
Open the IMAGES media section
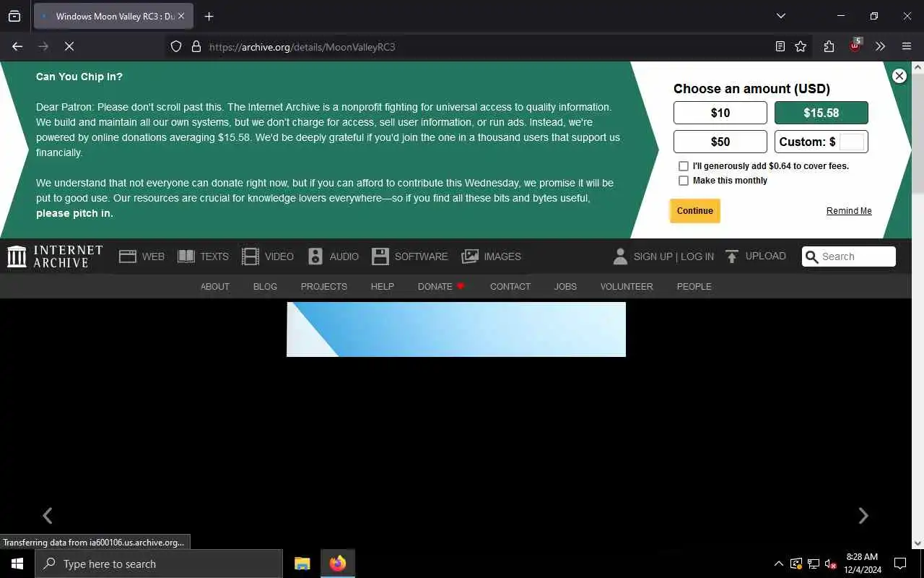[491, 256]
